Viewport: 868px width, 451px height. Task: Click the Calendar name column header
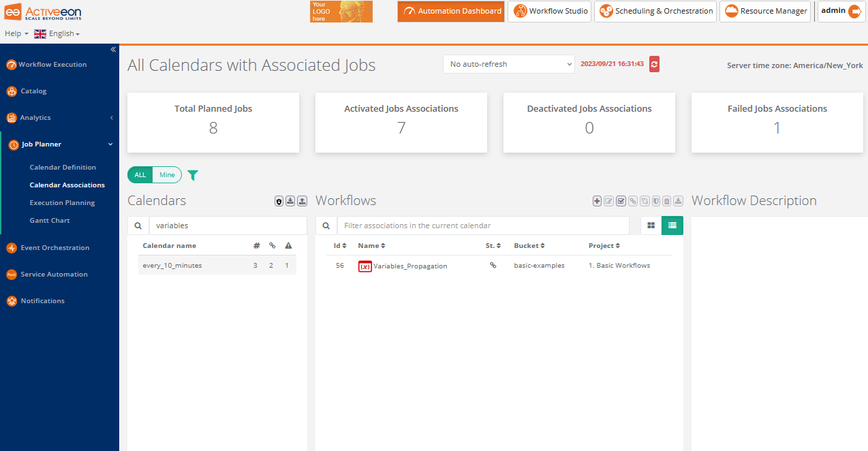tap(169, 246)
